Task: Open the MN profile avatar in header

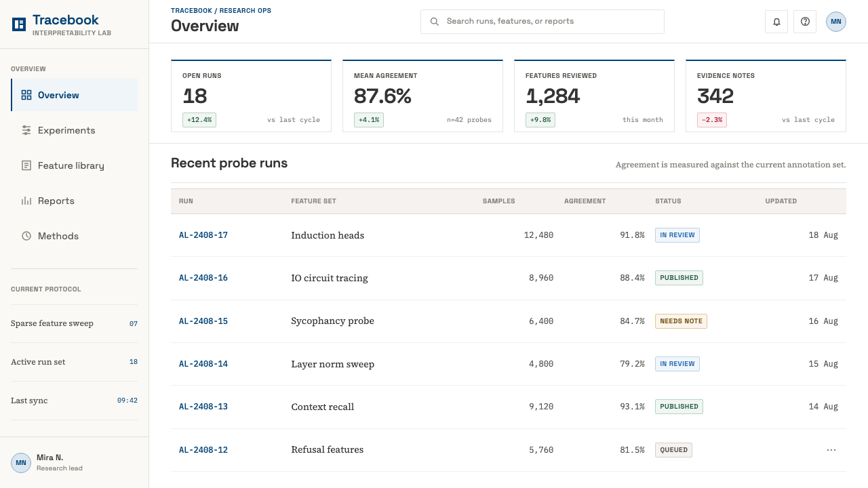Action: pos(836,22)
